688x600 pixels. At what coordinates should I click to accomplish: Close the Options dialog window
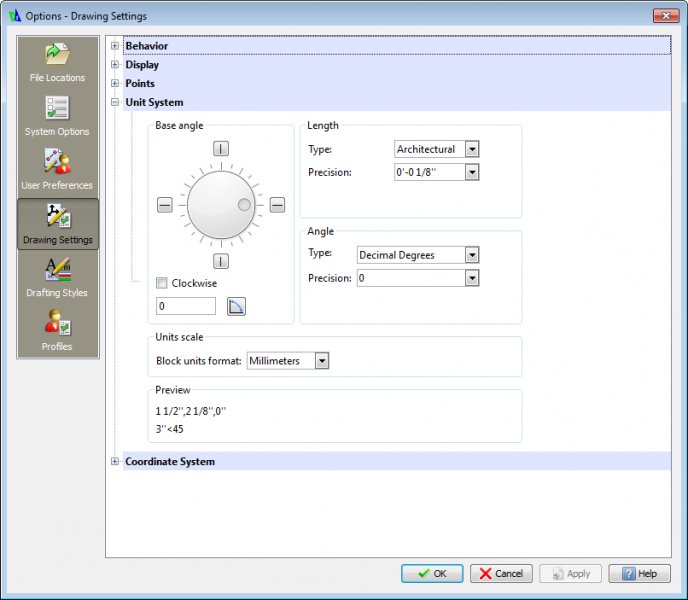click(x=666, y=16)
